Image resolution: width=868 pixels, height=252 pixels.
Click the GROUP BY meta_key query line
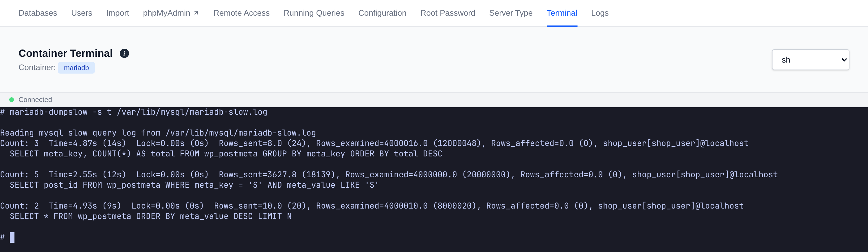click(x=226, y=154)
